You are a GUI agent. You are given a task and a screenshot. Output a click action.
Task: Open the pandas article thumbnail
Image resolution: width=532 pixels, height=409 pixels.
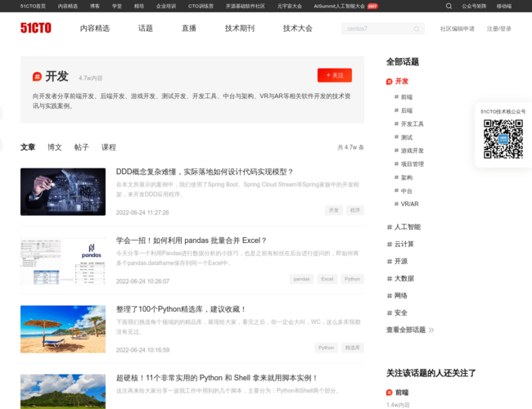[63, 260]
